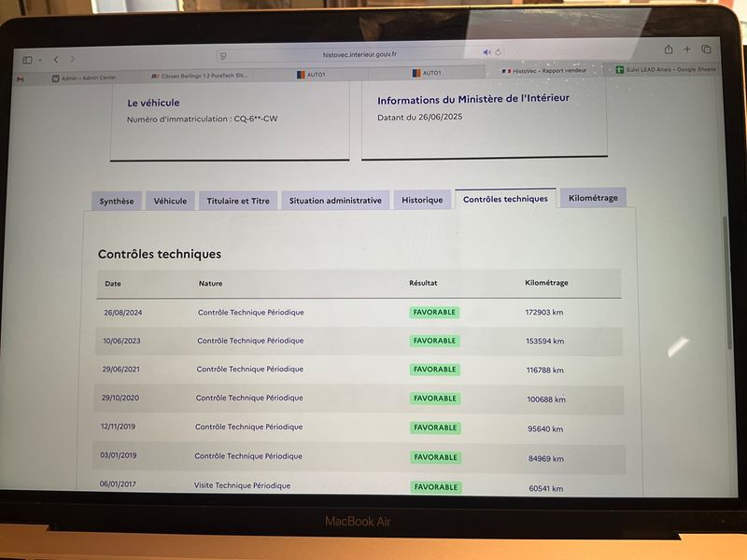This screenshot has height=560, width=747.
Task: Click the date 10/06/2023 in the table
Action: click(121, 341)
